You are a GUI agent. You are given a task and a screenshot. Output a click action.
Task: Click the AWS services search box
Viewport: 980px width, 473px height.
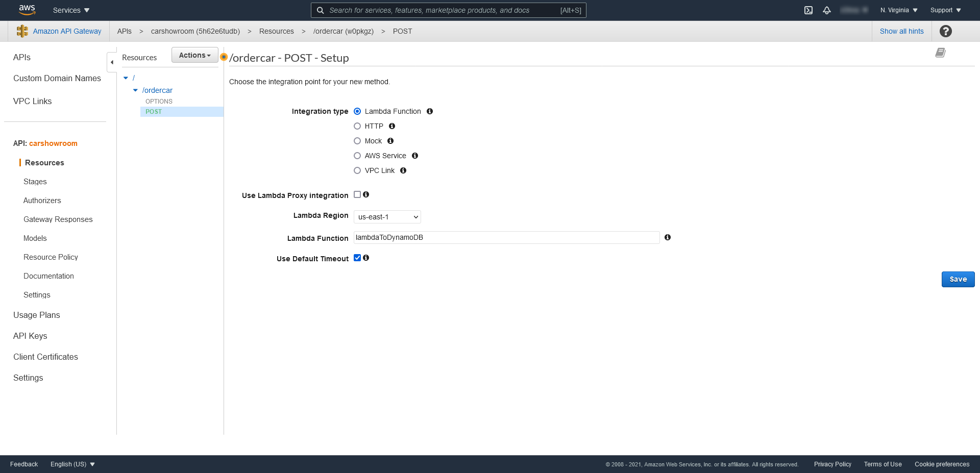(449, 10)
